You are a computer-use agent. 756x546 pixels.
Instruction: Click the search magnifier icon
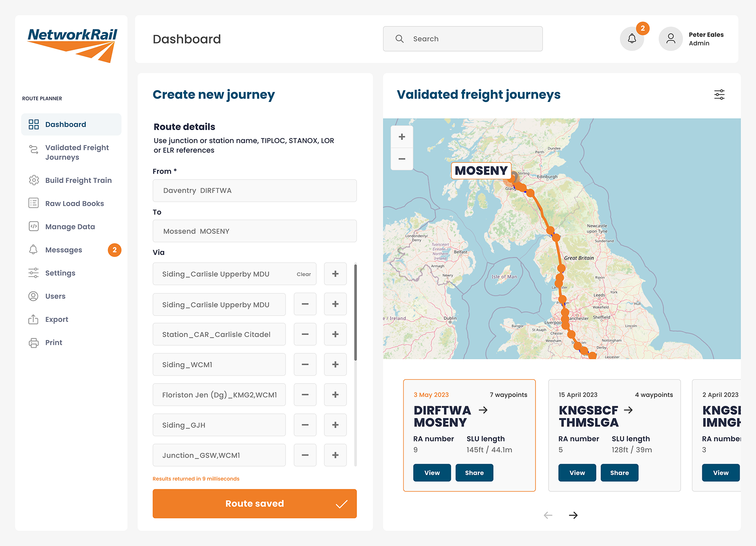click(x=399, y=39)
